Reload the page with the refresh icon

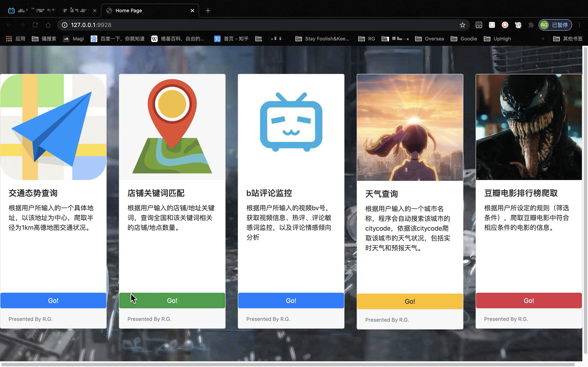(x=35, y=25)
